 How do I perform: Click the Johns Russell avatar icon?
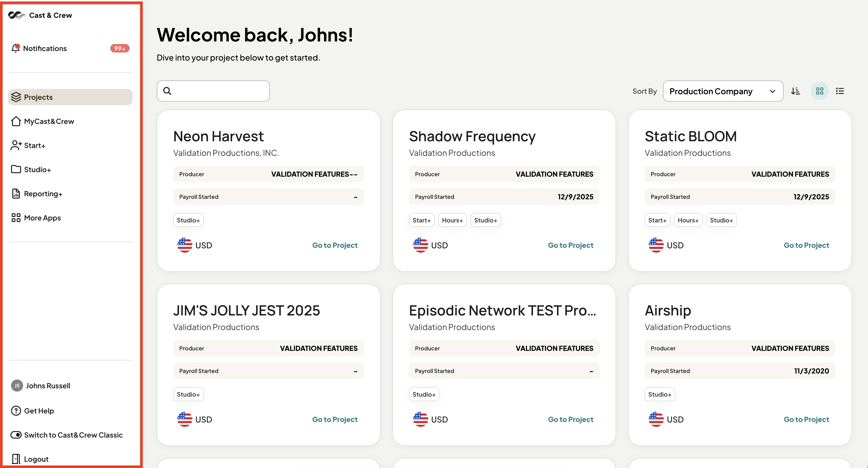[17, 386]
